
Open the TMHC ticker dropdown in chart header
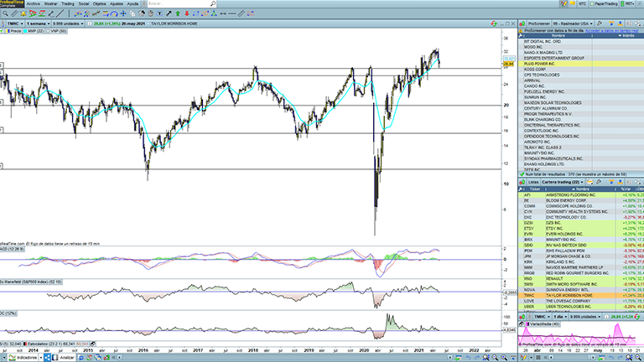(x=15, y=23)
